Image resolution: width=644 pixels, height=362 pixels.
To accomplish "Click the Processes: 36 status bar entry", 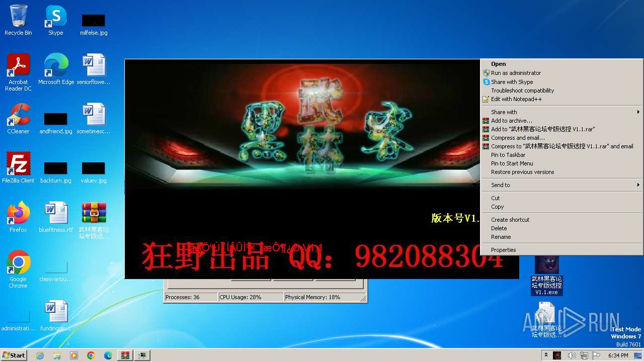I will click(191, 297).
